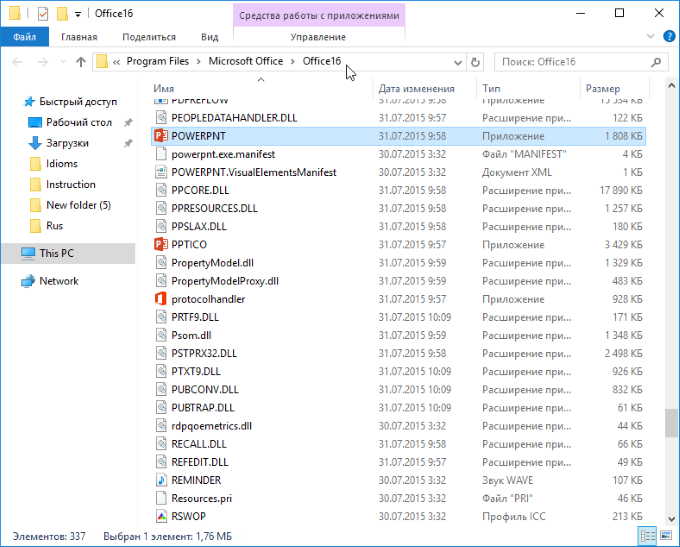Expand the chevron after Microsoft Office

293,62
